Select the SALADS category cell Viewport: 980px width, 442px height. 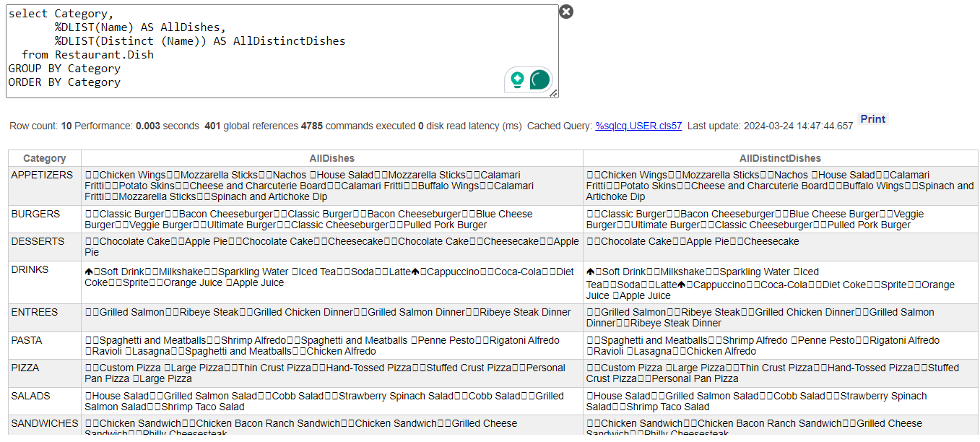[31, 396]
